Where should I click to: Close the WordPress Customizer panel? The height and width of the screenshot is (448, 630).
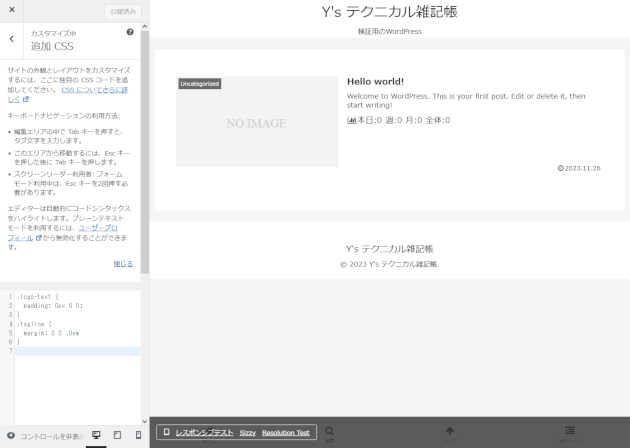tap(12, 11)
